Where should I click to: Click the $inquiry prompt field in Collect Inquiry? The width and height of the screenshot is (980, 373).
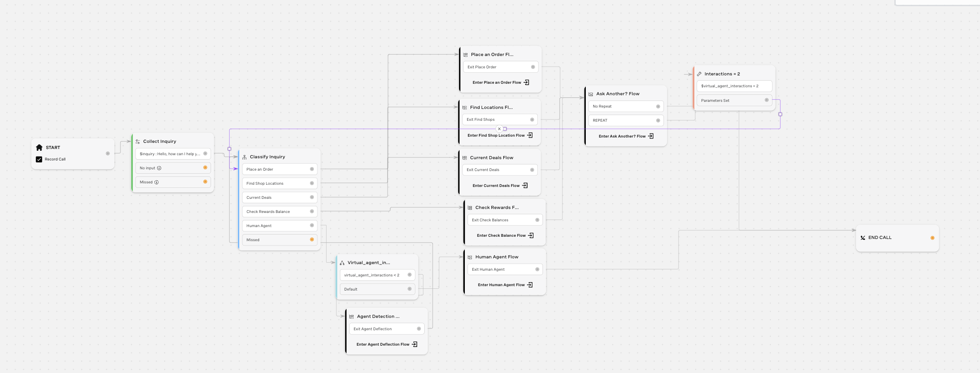173,154
